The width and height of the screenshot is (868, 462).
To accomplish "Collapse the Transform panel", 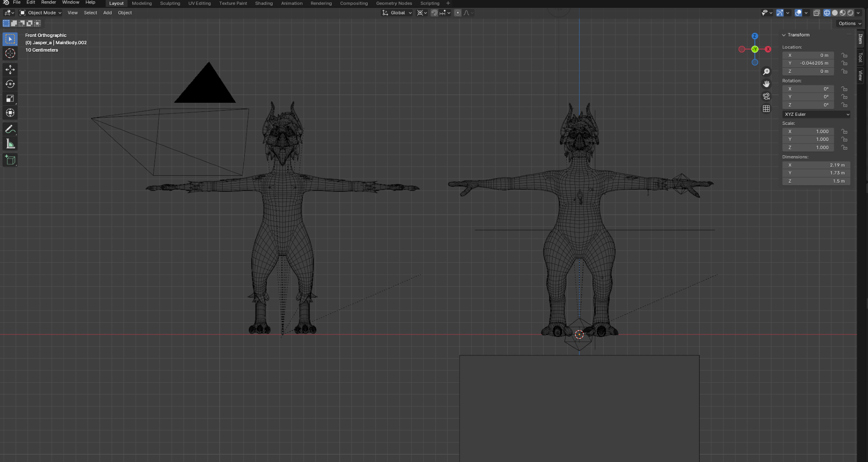I will point(784,35).
